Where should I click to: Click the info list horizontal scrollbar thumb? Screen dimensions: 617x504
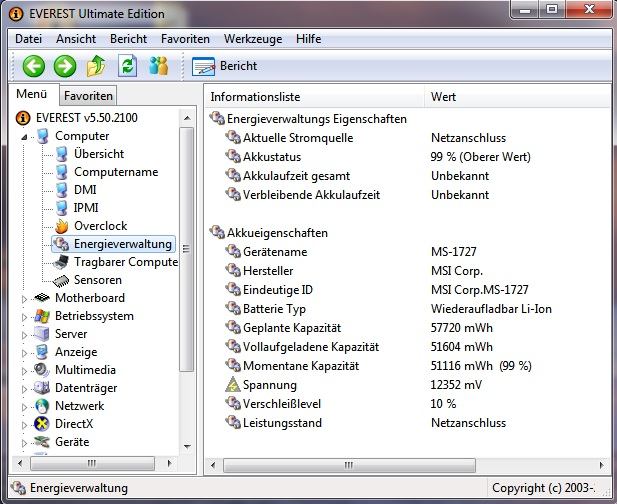coord(349,465)
